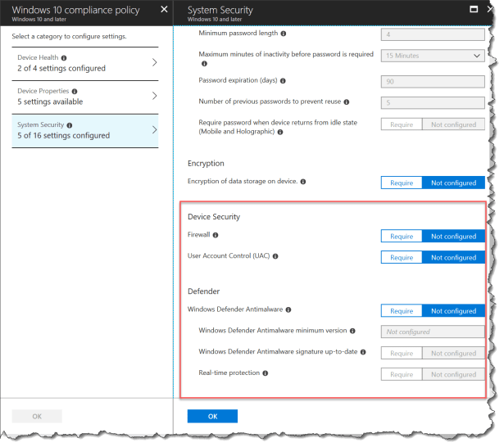
Task: Open System Security, 5 of 16 settings configured
Action: 85,131
